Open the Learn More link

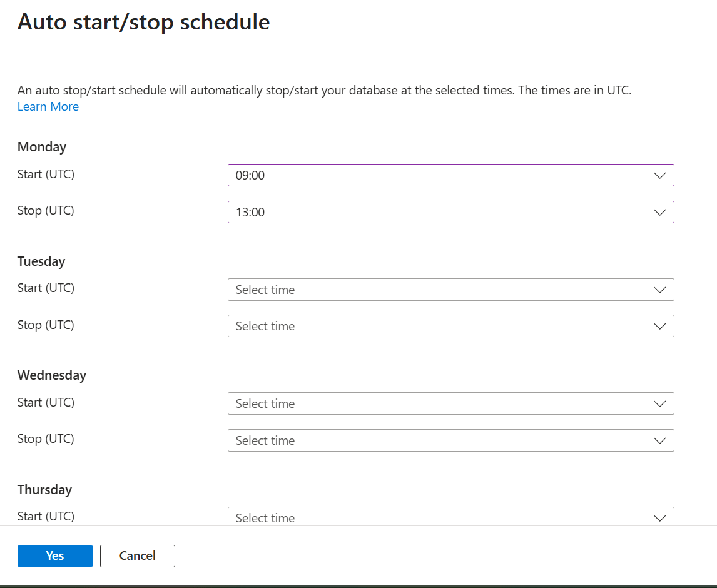(48, 106)
